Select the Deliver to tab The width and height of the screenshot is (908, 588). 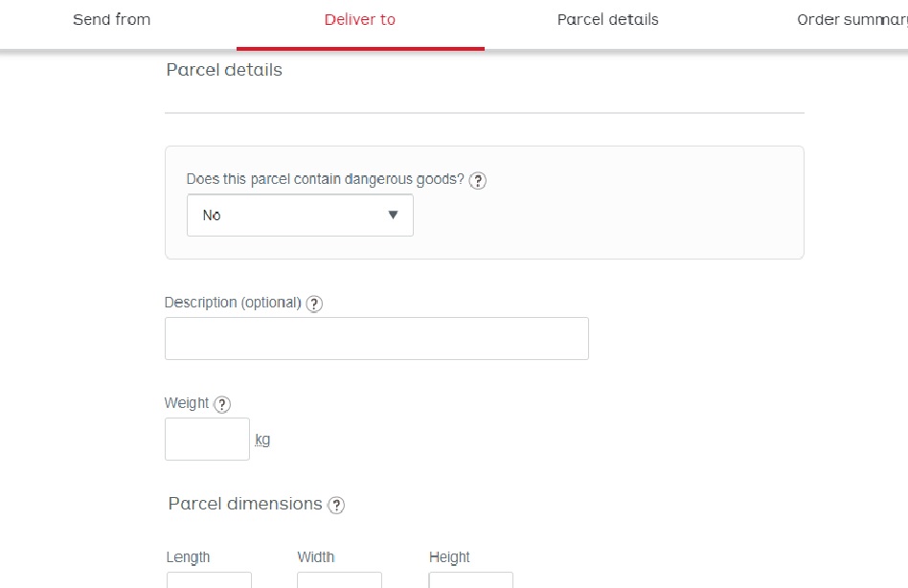(359, 20)
